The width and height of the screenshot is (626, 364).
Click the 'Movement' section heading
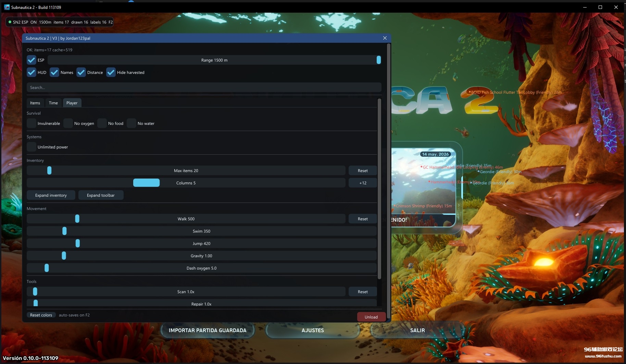pos(37,209)
